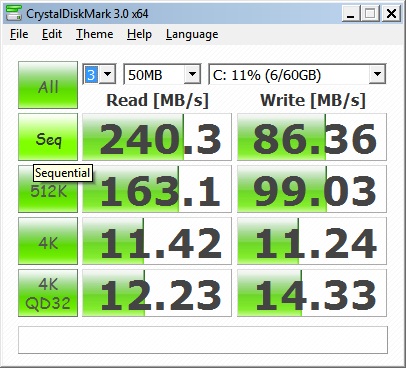The image size is (406, 368).
Task: Select the 512K write result 99.03
Action: pyautogui.click(x=312, y=189)
